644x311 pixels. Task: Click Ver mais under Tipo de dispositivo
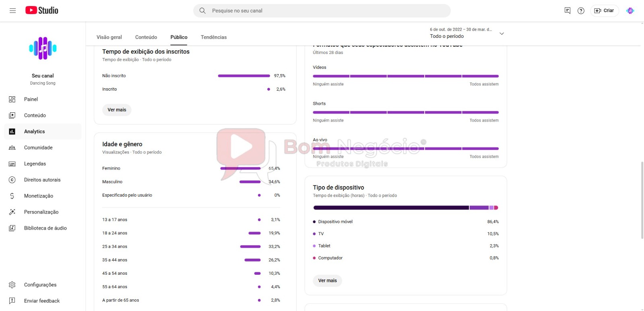click(327, 280)
